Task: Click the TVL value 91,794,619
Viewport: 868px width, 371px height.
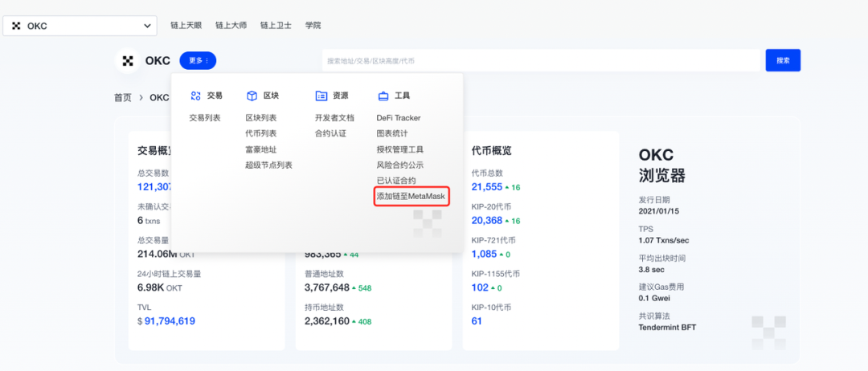Action: pyautogui.click(x=170, y=320)
